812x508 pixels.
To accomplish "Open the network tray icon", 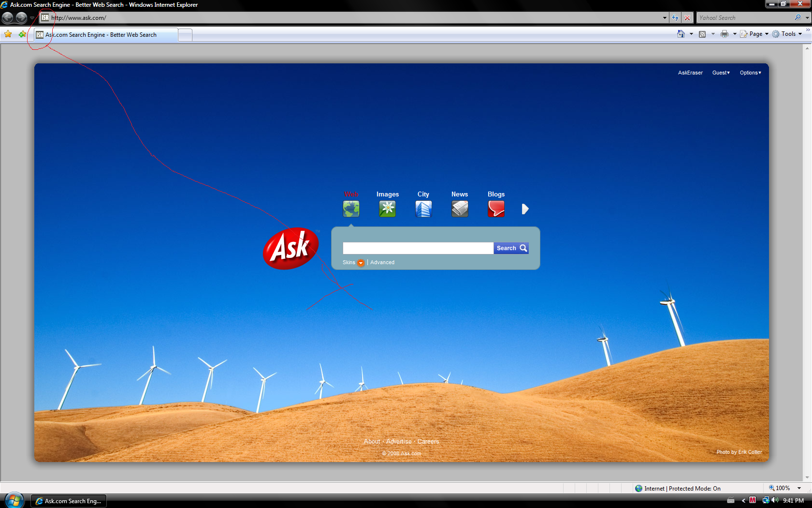I will click(x=766, y=500).
